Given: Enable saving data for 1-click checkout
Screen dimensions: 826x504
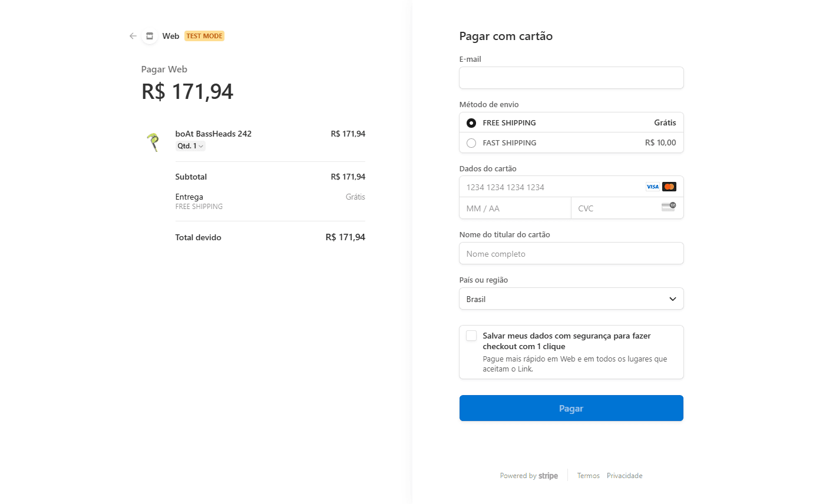Looking at the screenshot, I should pos(471,336).
